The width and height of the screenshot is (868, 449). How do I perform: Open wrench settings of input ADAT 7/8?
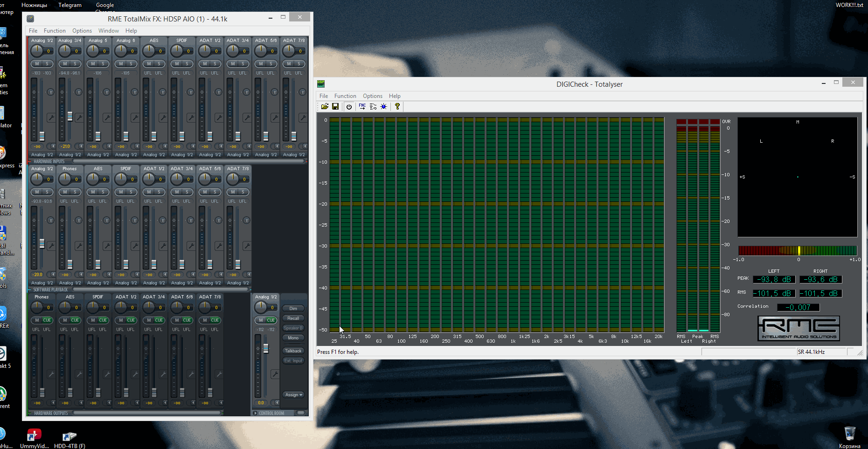pos(303,117)
